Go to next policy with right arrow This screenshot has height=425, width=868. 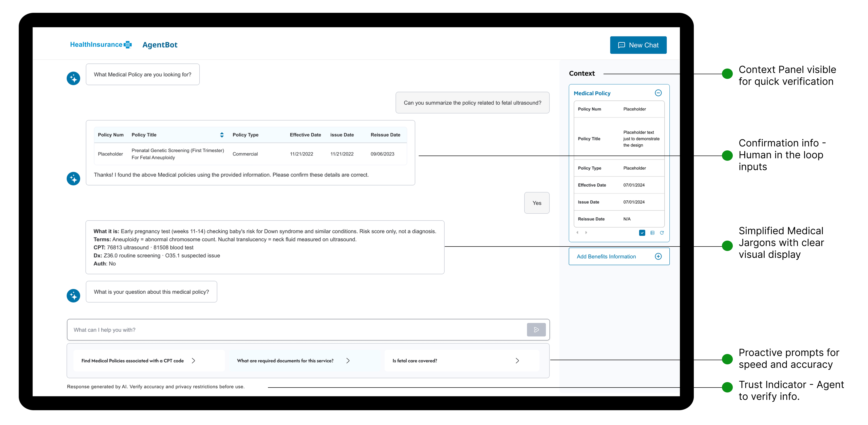[586, 232]
